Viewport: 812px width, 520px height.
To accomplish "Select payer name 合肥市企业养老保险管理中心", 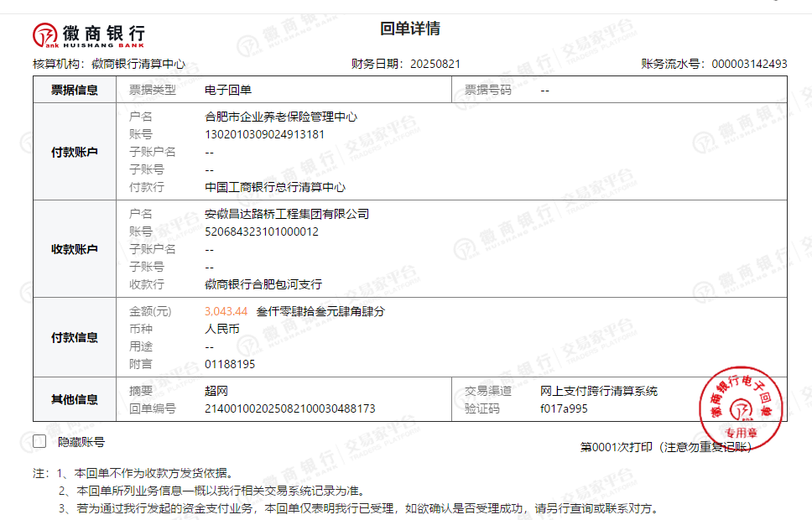I will (x=281, y=117).
